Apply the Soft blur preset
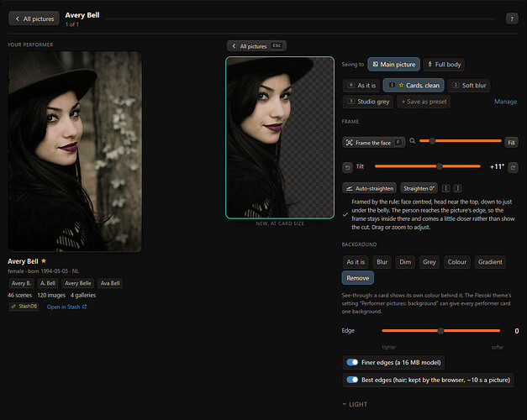Viewport: 527px width, 420px height. click(x=469, y=86)
